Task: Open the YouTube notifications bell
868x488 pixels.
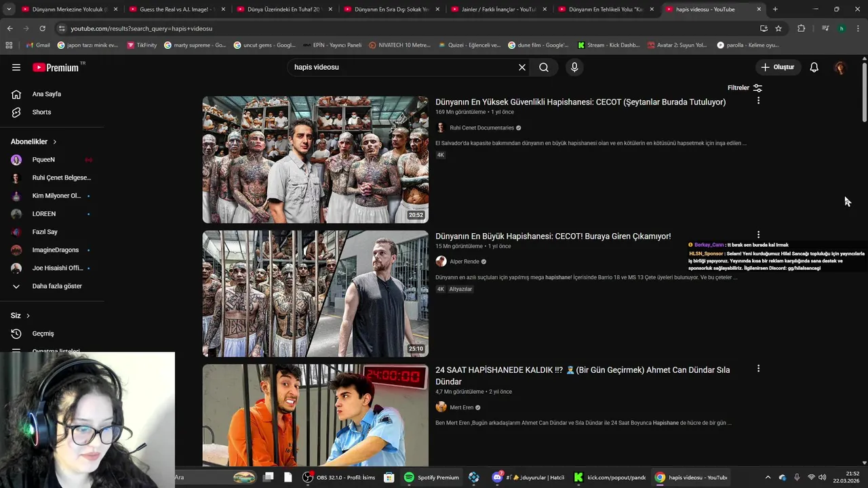Action: 814,67
